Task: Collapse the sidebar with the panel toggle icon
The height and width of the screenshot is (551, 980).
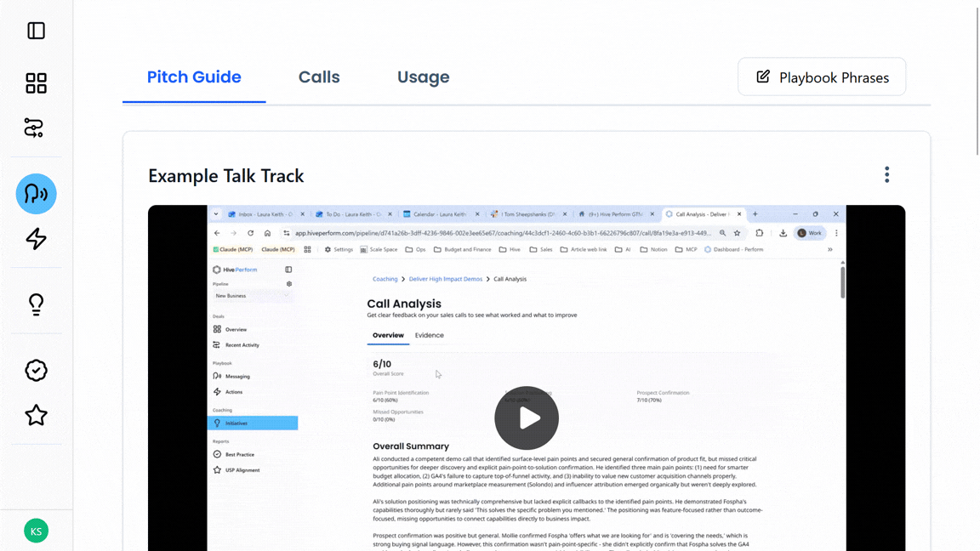Action: click(x=36, y=31)
